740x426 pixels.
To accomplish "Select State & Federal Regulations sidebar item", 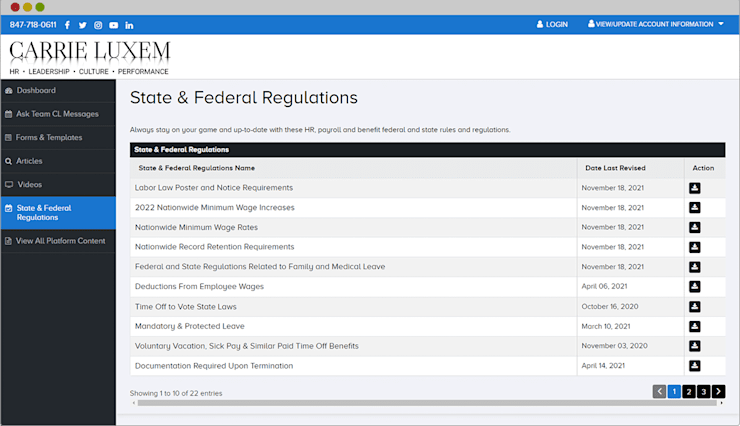I will pyautogui.click(x=58, y=213).
